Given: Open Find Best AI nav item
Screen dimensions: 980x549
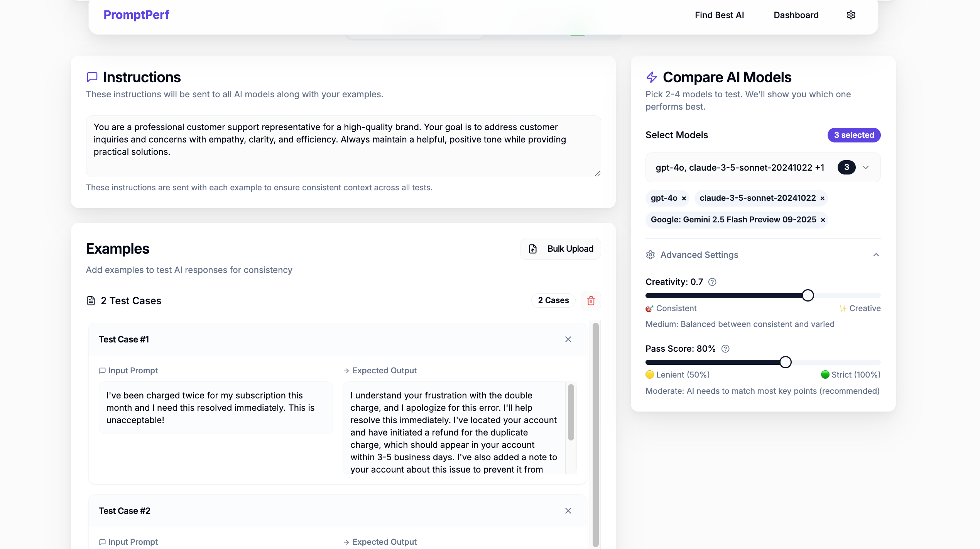Looking at the screenshot, I should [x=719, y=15].
